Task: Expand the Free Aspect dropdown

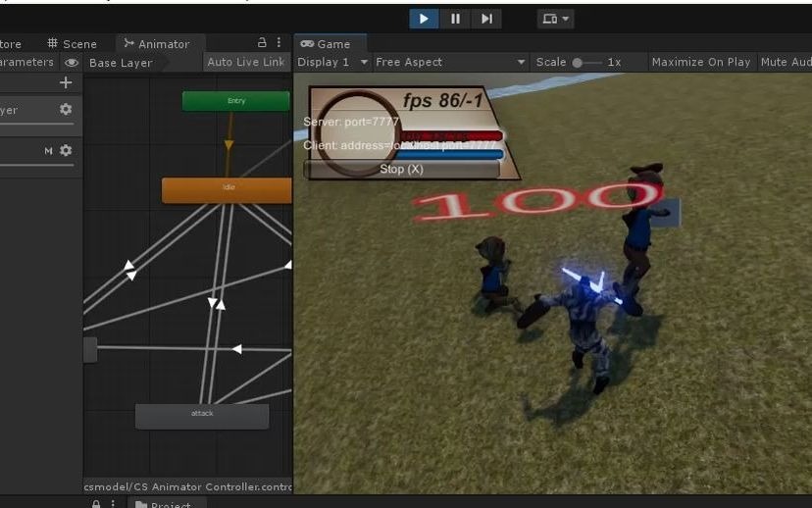Action: pyautogui.click(x=450, y=62)
